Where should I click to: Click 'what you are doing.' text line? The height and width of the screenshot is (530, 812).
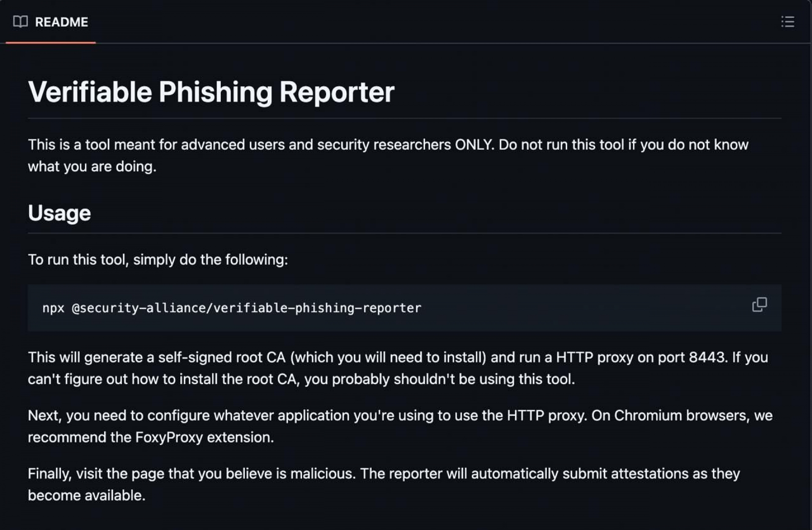coord(92,166)
